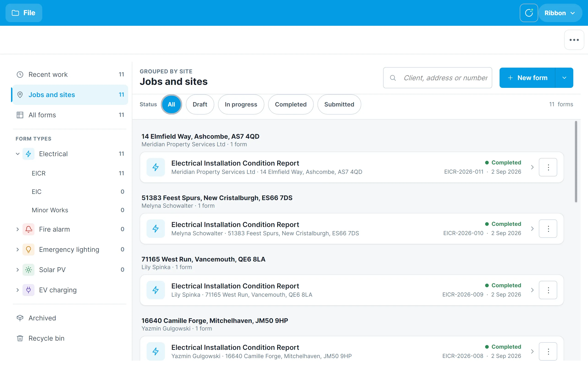
Task: Select EICR form type
Action: coord(78,173)
